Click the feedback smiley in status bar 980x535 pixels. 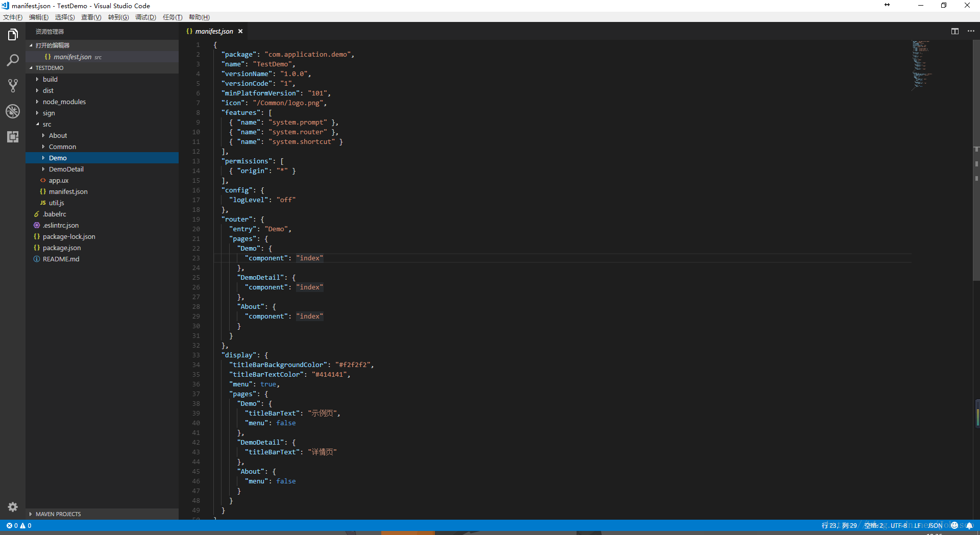point(954,525)
